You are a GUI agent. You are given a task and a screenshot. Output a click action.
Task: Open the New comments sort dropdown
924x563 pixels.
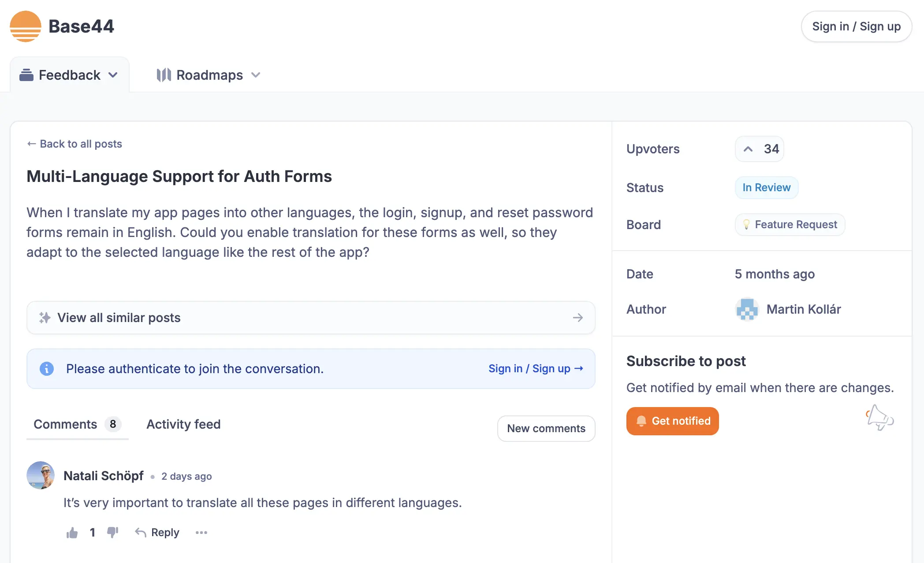point(546,428)
